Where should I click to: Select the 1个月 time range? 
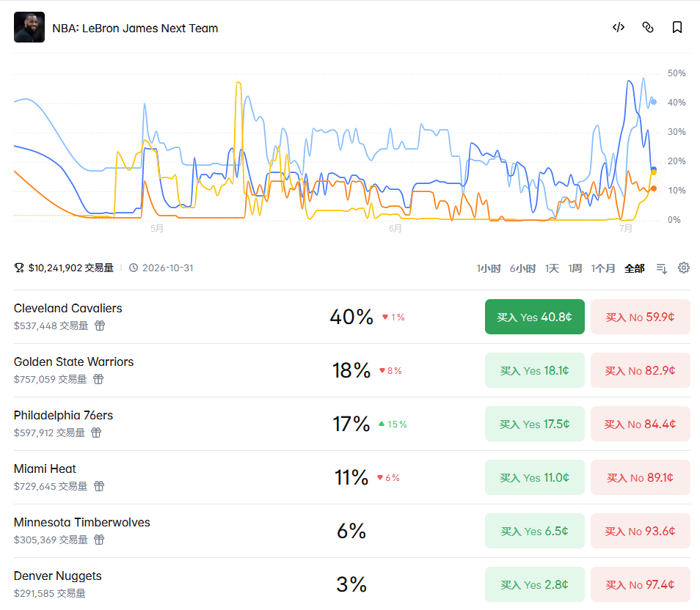tap(603, 268)
